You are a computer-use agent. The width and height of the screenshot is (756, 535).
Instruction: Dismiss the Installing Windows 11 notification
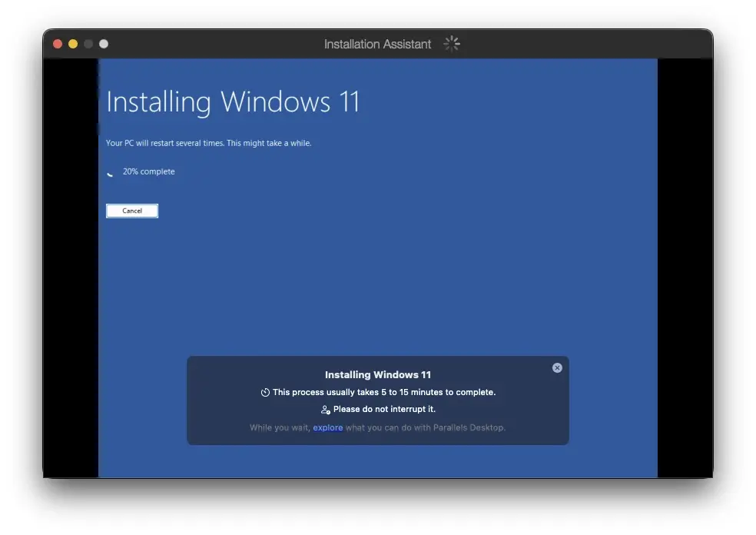557,368
